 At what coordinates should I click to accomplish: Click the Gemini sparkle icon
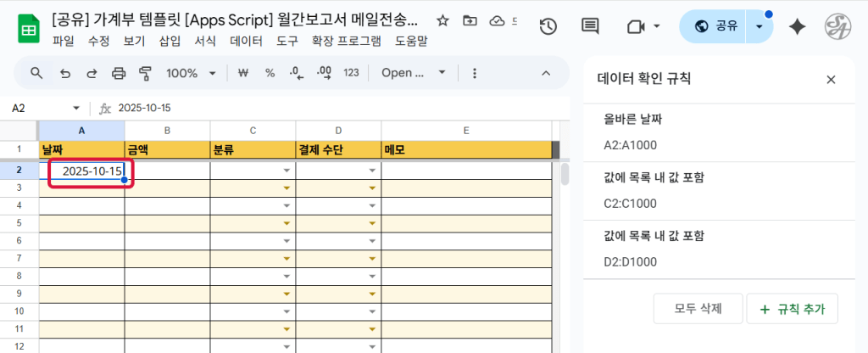click(797, 26)
